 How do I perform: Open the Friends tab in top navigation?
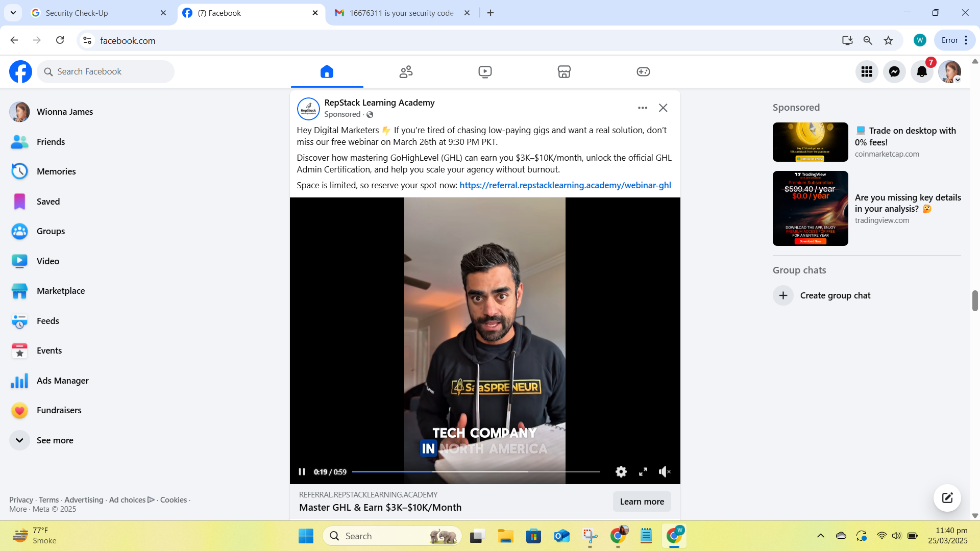tap(406, 71)
